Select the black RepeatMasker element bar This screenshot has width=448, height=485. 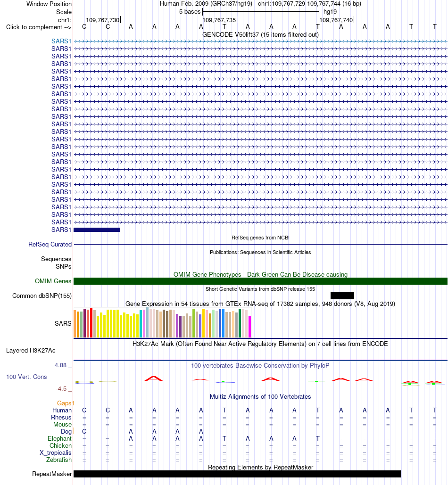(x=237, y=474)
